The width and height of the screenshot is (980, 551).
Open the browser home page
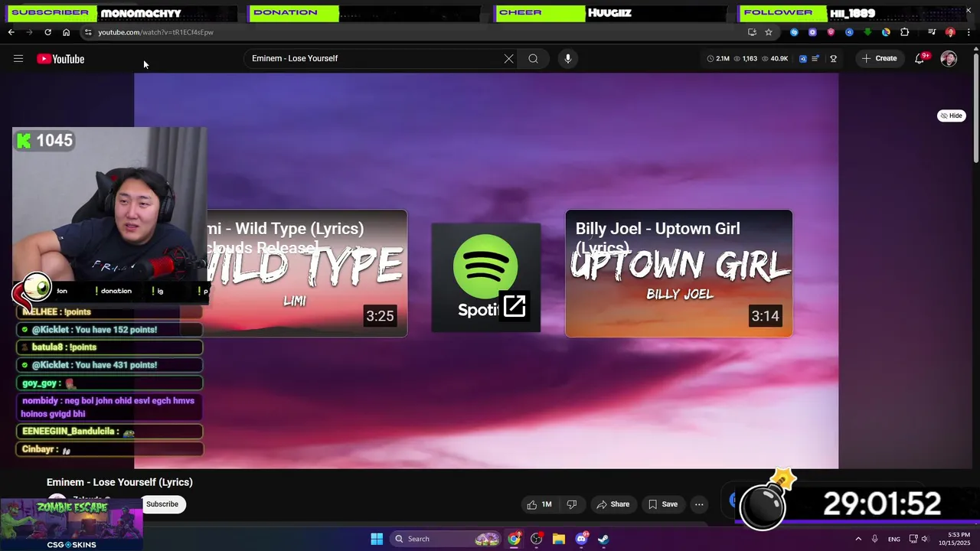click(x=66, y=32)
